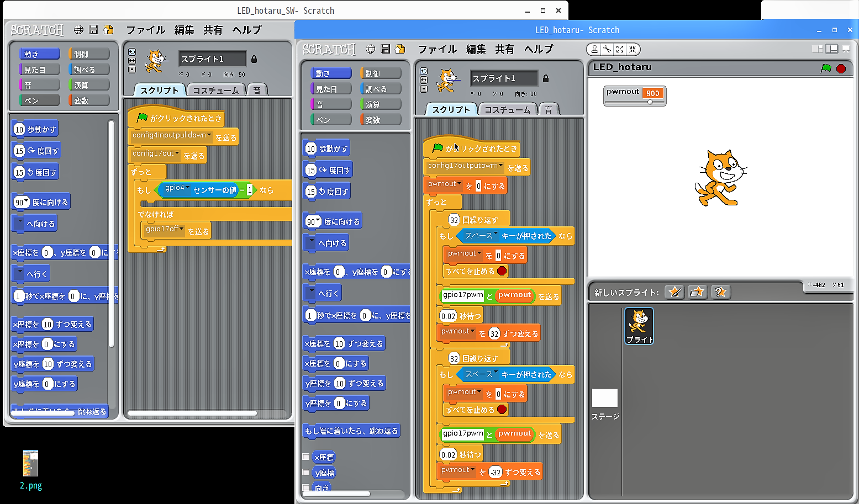
Task: Select 動き block category in LED_hotaru
Action: pos(331,73)
